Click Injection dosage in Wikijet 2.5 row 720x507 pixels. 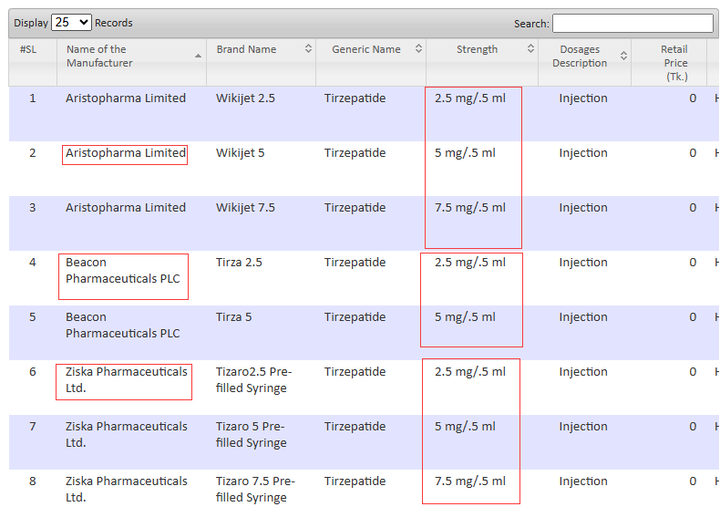pos(583,98)
